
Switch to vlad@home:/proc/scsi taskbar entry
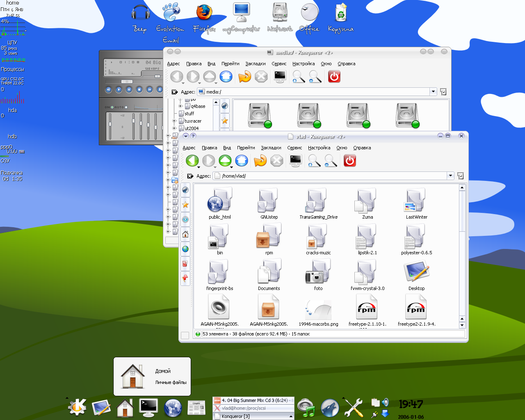pyautogui.click(x=253, y=408)
